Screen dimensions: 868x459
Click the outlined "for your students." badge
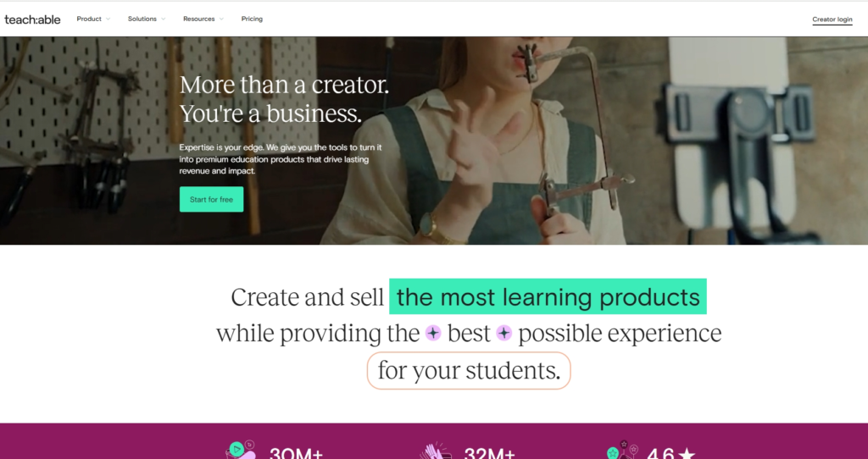[468, 371]
